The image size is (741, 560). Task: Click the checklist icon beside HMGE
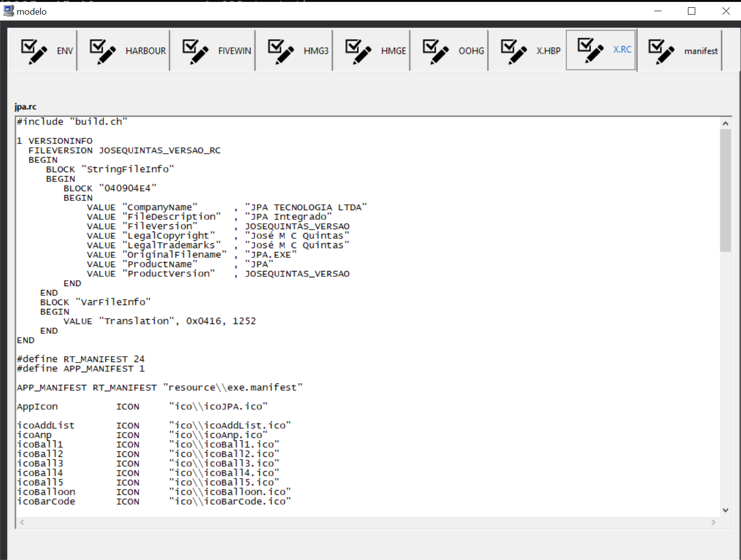(358, 51)
